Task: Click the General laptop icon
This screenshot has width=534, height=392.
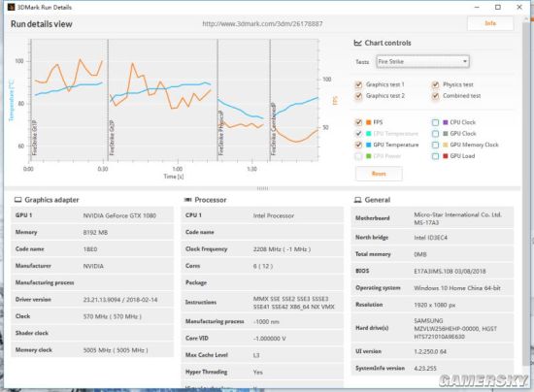Action: point(357,200)
